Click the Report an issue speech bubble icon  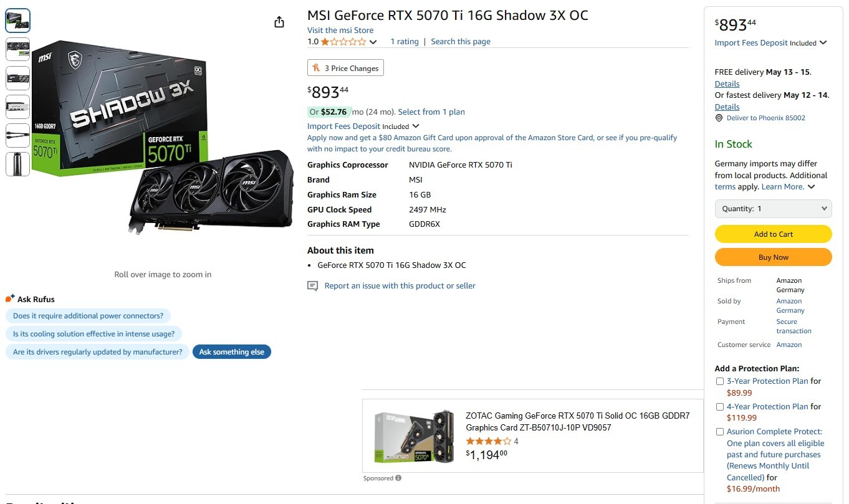312,286
